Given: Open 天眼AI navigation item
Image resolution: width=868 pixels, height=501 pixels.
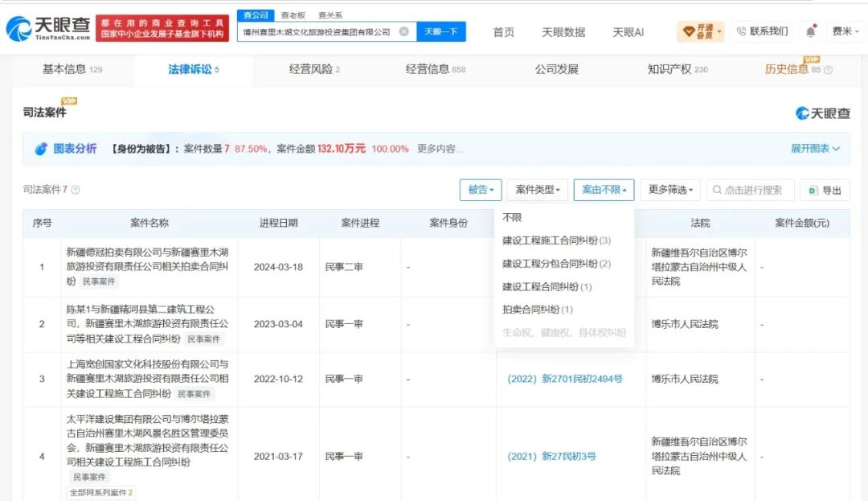Looking at the screenshot, I should point(628,32).
